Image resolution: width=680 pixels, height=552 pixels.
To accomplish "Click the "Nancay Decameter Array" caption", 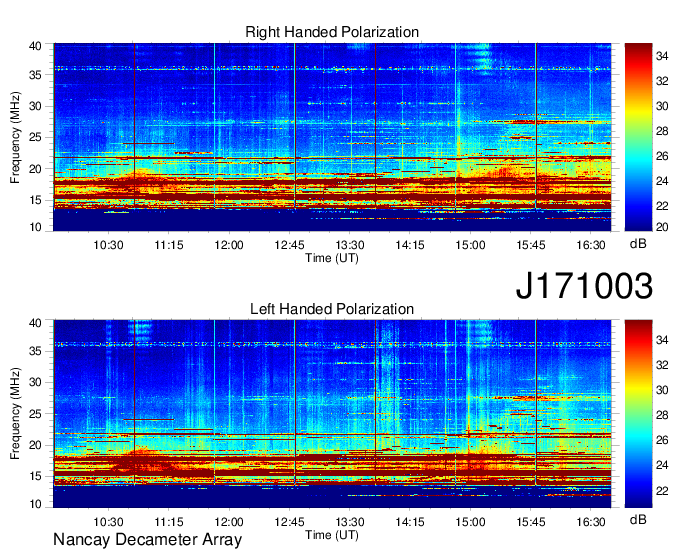I will point(147,540).
